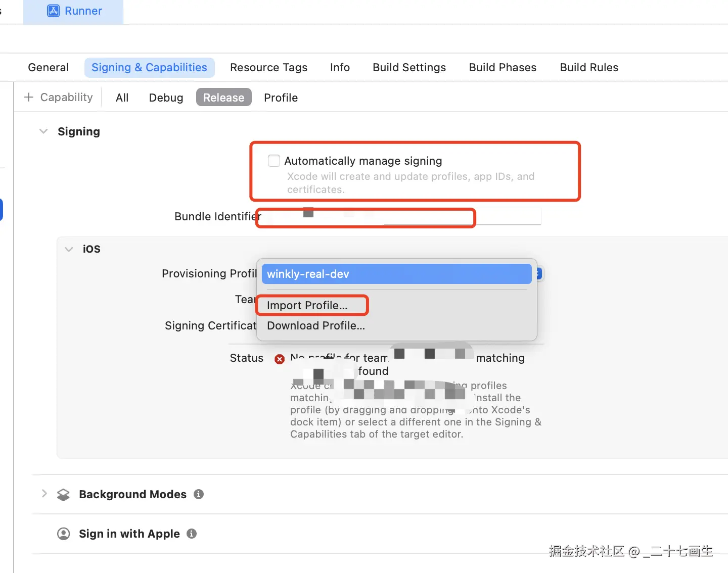728x573 pixels.
Task: Collapse the Signing section
Action: 43,131
